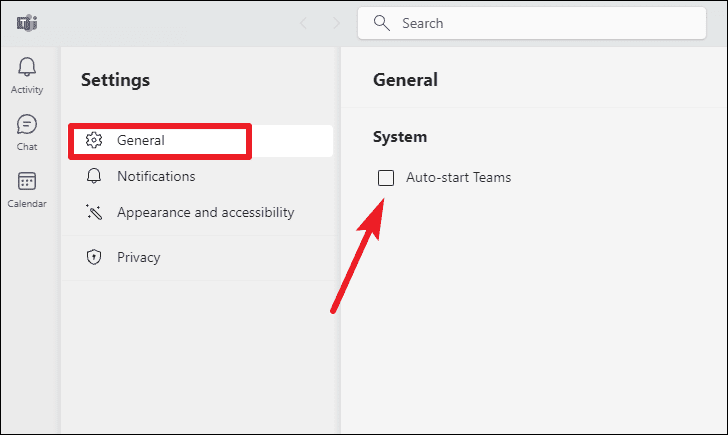Open Notifications settings
The image size is (728, 435).
coord(201,176)
